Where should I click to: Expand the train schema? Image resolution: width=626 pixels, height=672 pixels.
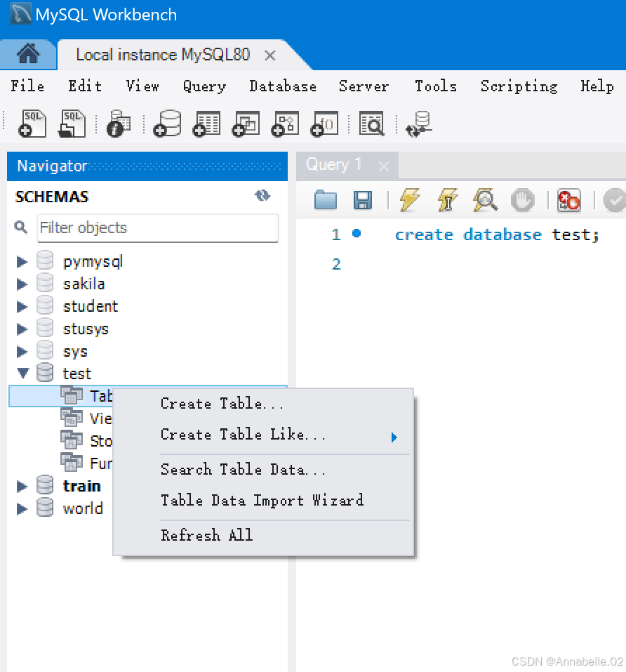22,486
